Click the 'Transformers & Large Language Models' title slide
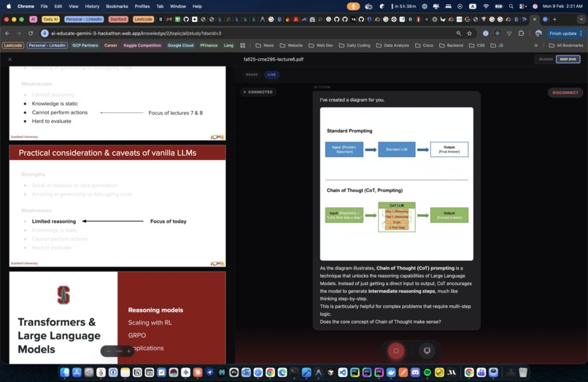This screenshot has width=588, height=382. [x=117, y=318]
